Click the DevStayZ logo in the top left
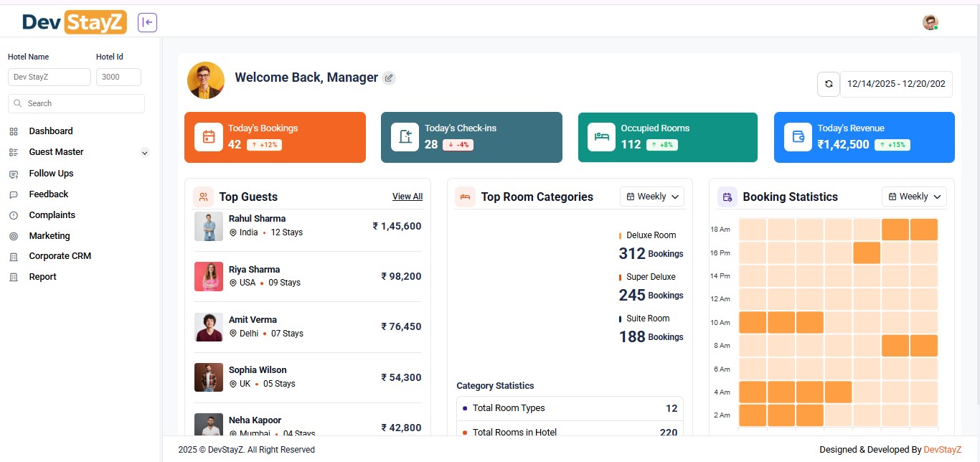The height and width of the screenshot is (462, 980). [x=74, y=22]
